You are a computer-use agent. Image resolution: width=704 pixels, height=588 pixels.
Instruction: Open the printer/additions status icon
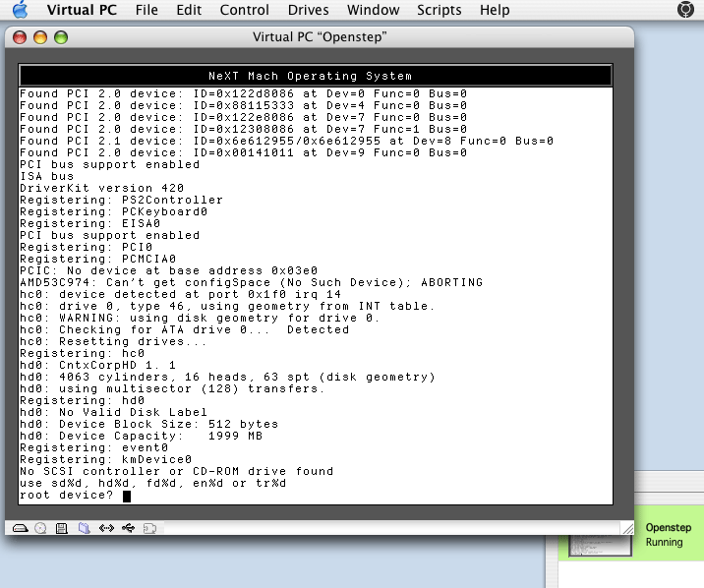tap(149, 528)
